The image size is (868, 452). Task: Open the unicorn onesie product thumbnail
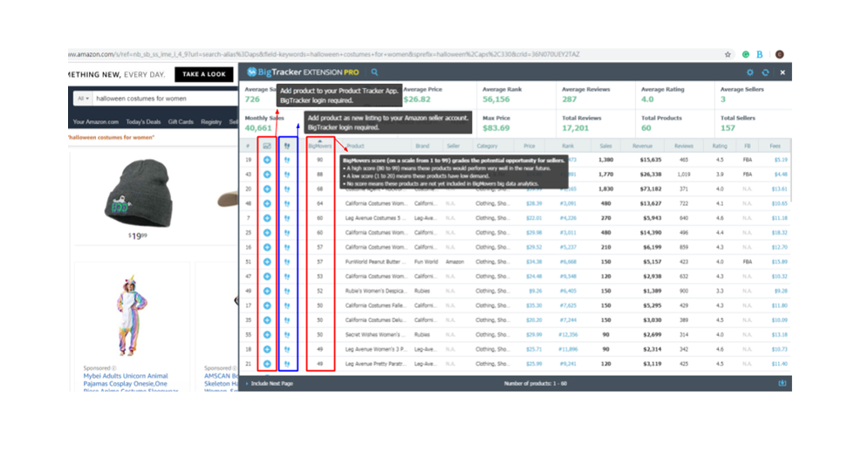tap(131, 315)
